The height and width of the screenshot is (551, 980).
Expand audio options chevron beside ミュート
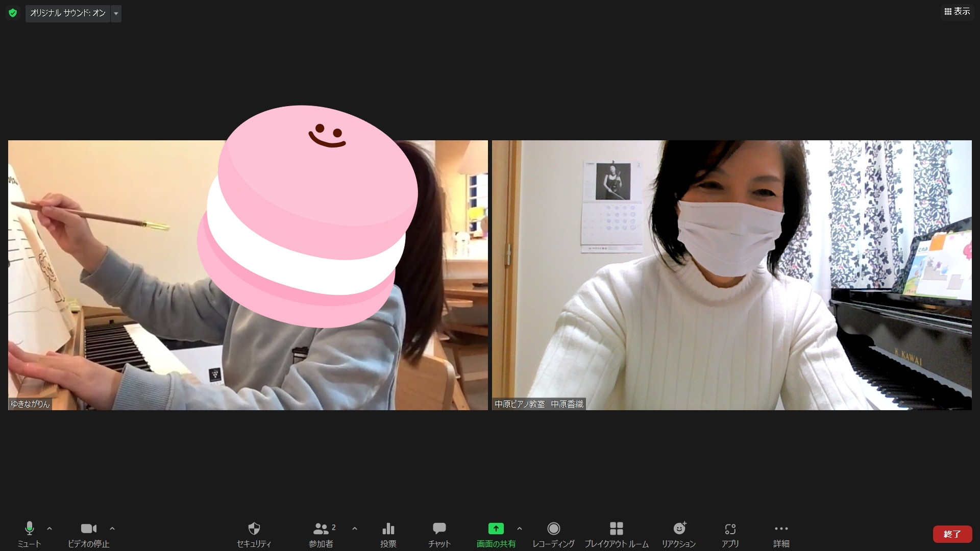(x=50, y=529)
